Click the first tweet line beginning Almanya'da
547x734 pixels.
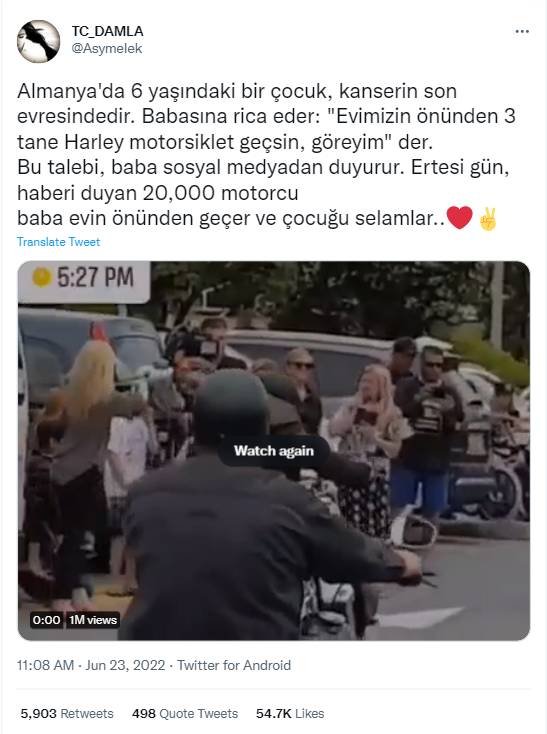click(x=237, y=91)
